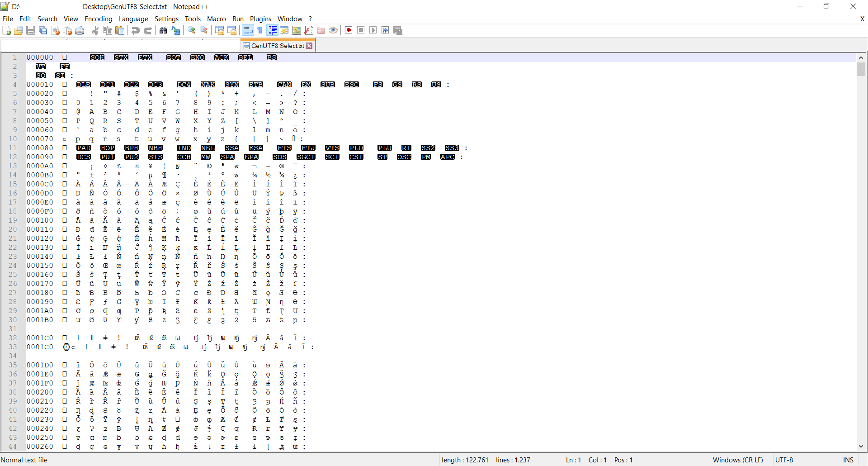The height and width of the screenshot is (466, 868).
Task: Toggle Show All Characters paragraph icon
Action: [259, 30]
